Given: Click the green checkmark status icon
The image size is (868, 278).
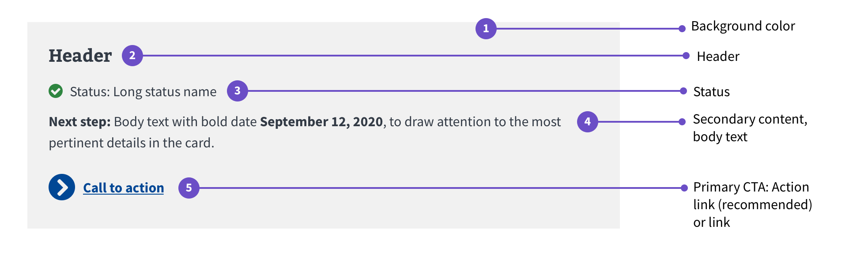Looking at the screenshot, I should coord(56,91).
